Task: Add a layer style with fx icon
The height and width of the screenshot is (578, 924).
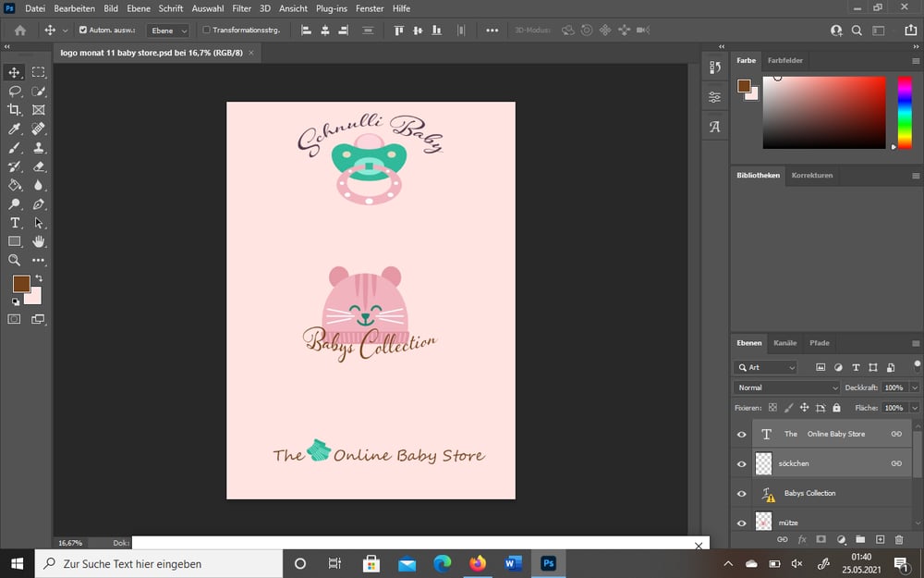Action: (802, 539)
